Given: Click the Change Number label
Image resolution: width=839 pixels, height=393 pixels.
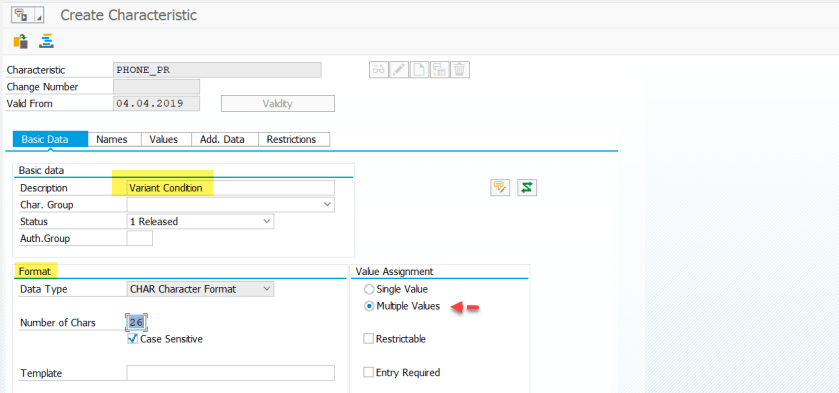Looking at the screenshot, I should 42,87.
